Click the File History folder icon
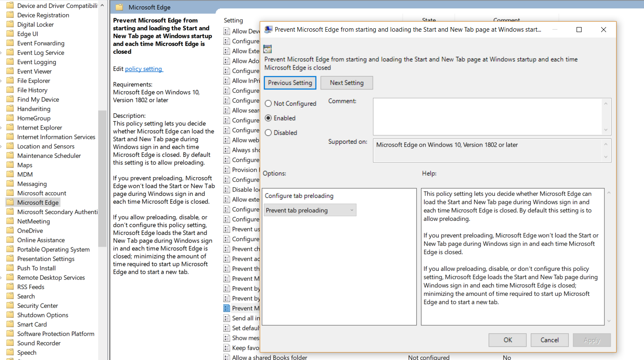The height and width of the screenshot is (360, 644). (10, 90)
